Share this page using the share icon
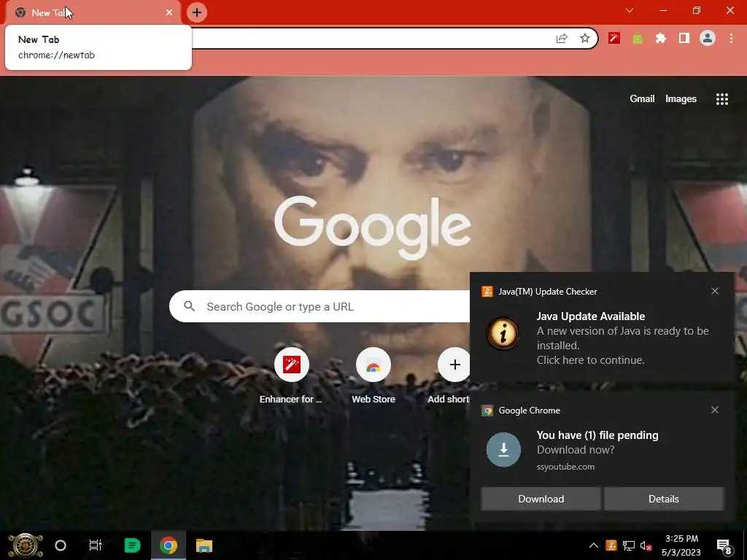Screen dimensions: 747x560 tap(562, 39)
